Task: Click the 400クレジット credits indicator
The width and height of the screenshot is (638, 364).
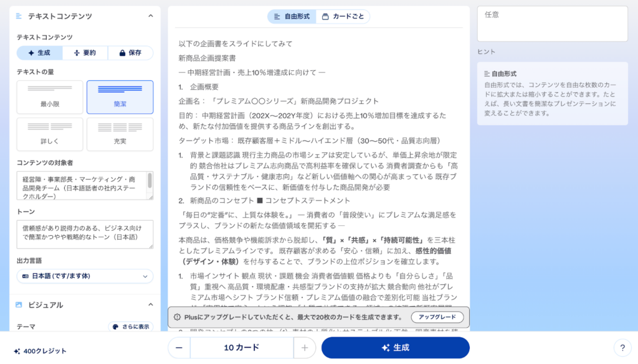Action: 40,351
